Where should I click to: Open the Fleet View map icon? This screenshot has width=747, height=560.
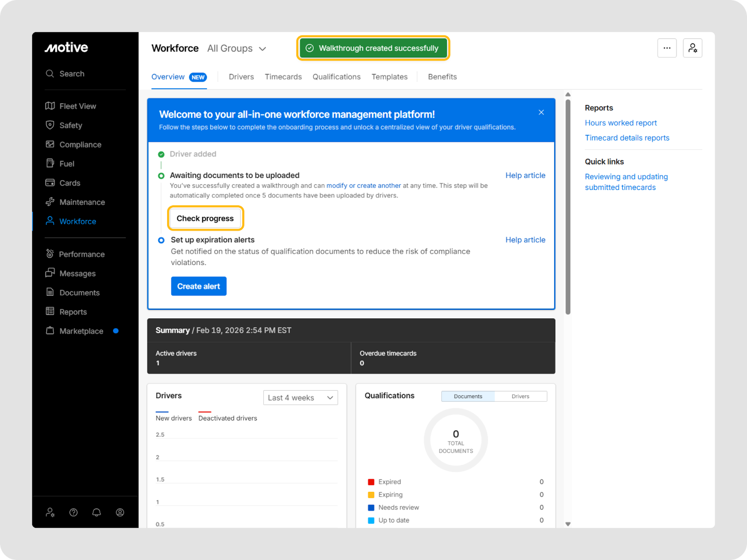coord(50,106)
